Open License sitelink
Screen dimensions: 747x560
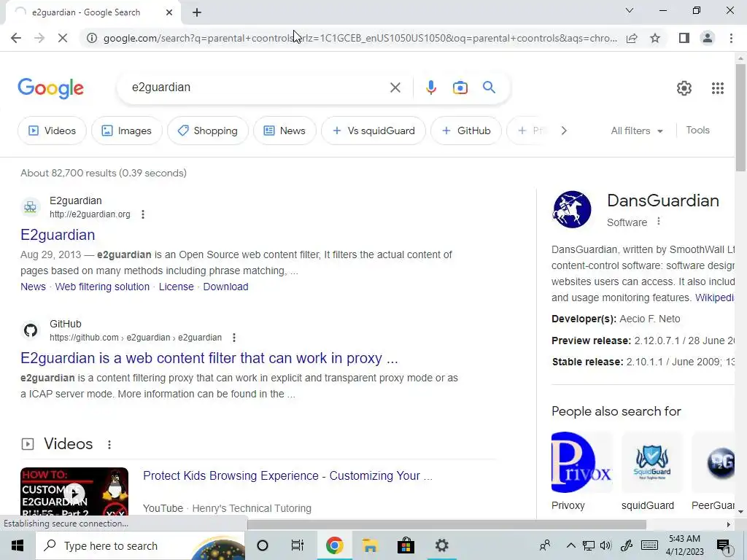pyautogui.click(x=177, y=287)
